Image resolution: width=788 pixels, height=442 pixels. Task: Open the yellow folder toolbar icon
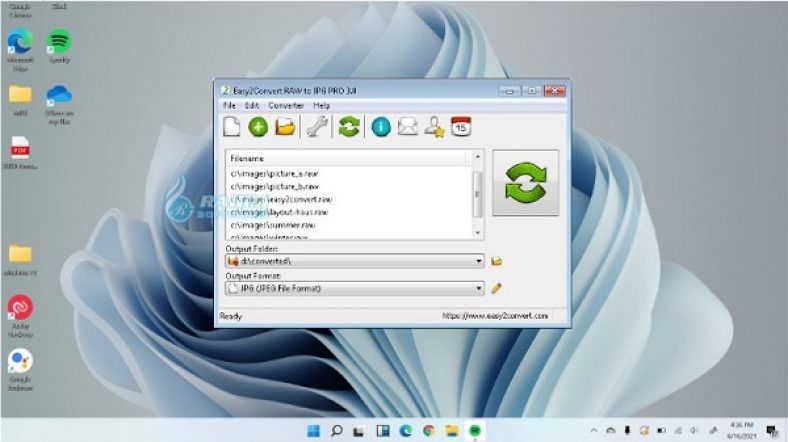point(285,127)
